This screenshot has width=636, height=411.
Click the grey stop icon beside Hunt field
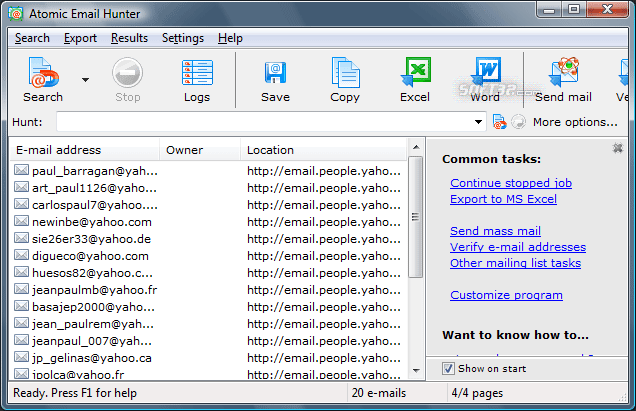pyautogui.click(x=518, y=122)
